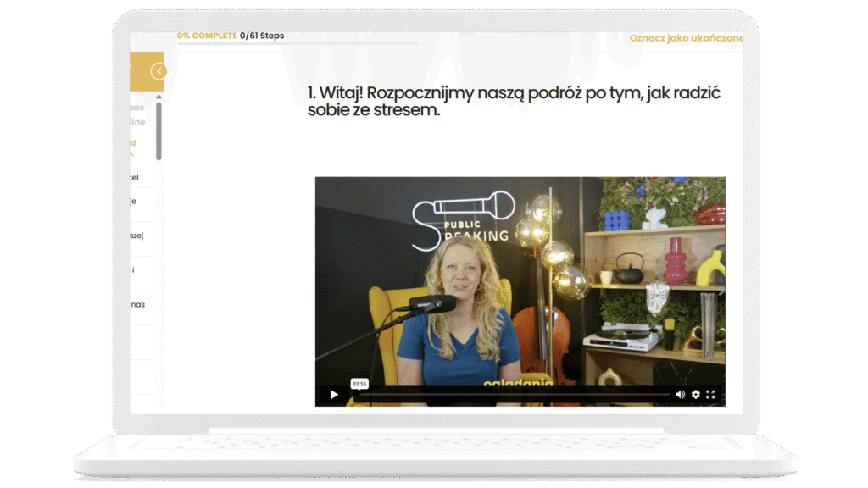The height and width of the screenshot is (488, 868).
Task: Click the '0/61 Steps' progress label
Action: [x=262, y=36]
